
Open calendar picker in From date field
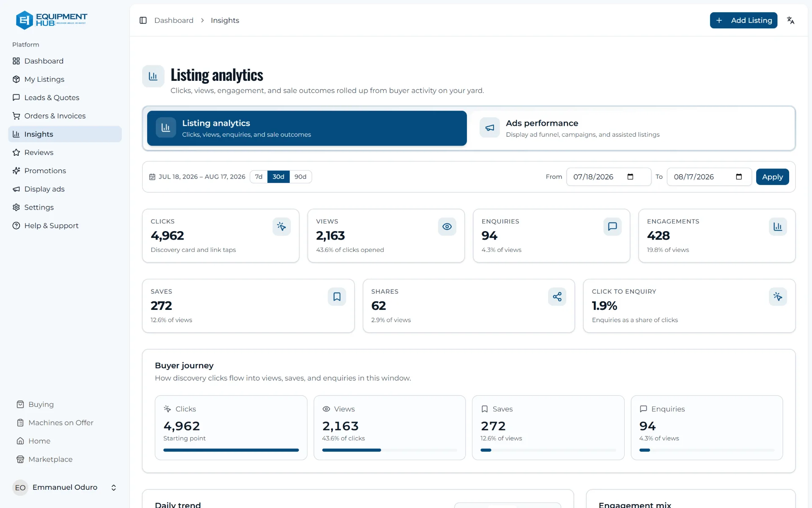(630, 177)
